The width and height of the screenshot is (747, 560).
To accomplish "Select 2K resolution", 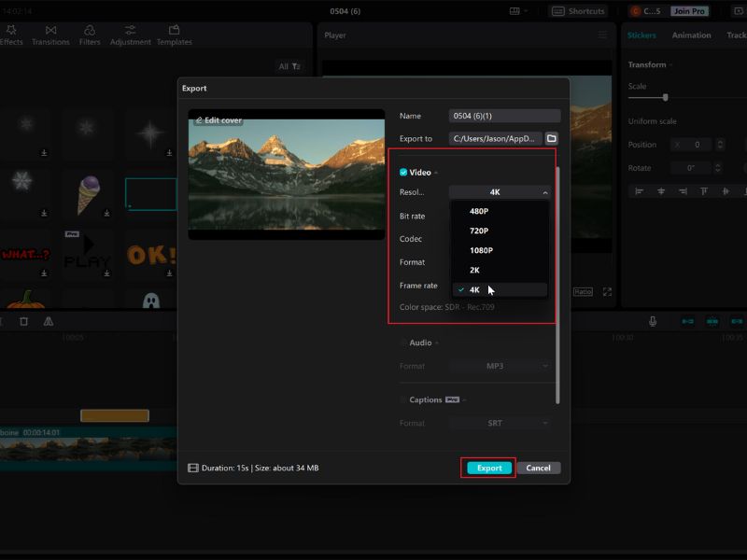I will tap(500, 270).
